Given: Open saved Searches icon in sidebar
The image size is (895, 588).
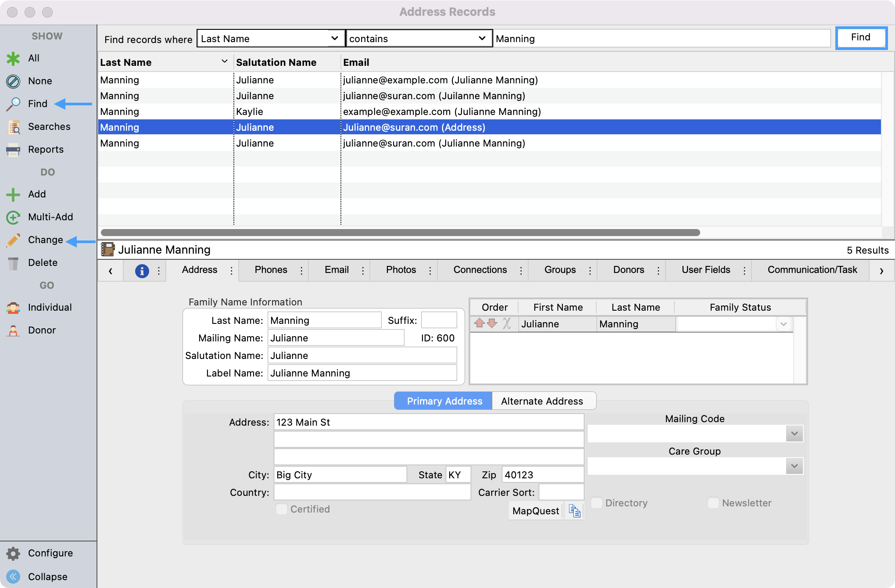Looking at the screenshot, I should coord(13,127).
